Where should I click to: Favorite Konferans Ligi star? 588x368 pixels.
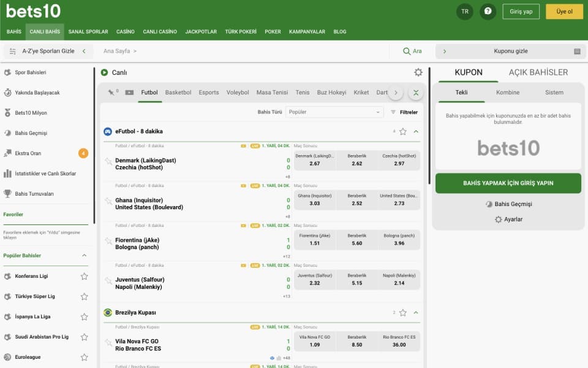[85, 276]
